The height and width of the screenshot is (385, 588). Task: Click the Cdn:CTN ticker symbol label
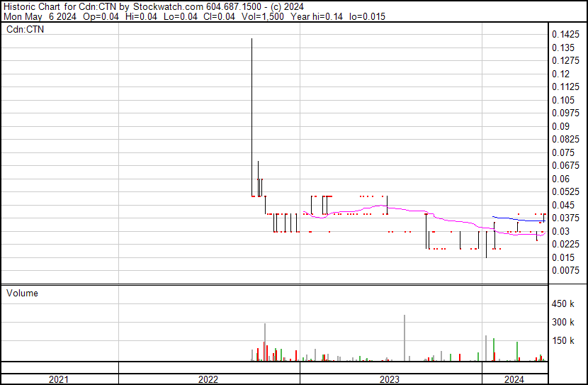point(25,30)
